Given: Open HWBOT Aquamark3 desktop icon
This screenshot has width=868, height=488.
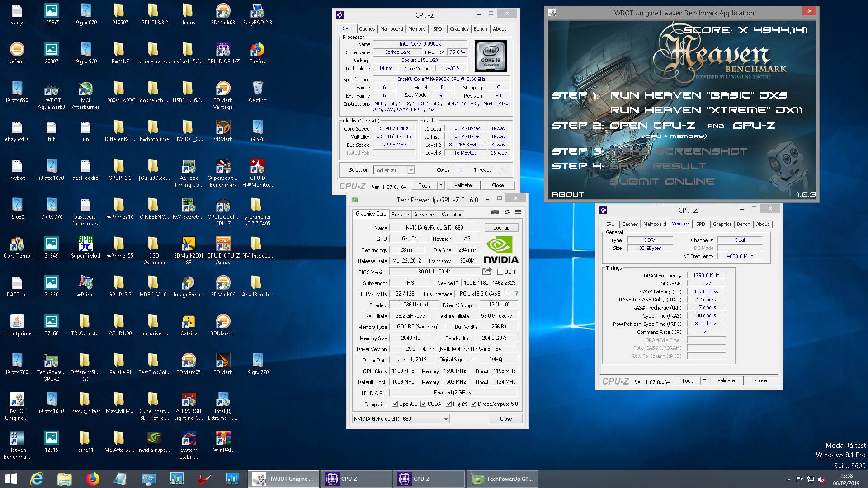Looking at the screenshot, I should (51, 95).
